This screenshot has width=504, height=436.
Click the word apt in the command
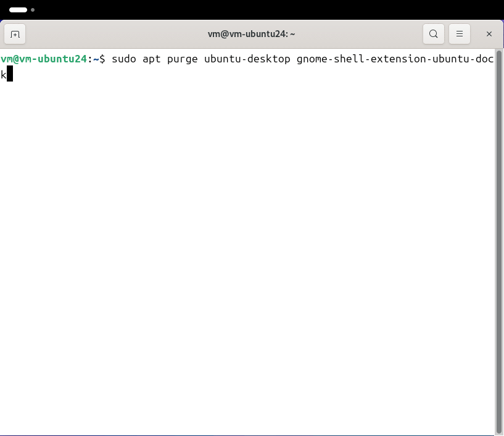tap(151, 60)
